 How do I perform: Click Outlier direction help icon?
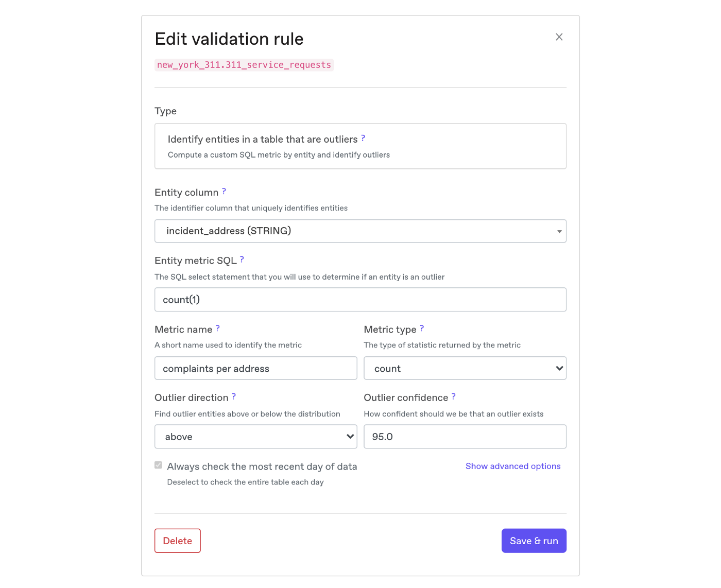coord(234,396)
